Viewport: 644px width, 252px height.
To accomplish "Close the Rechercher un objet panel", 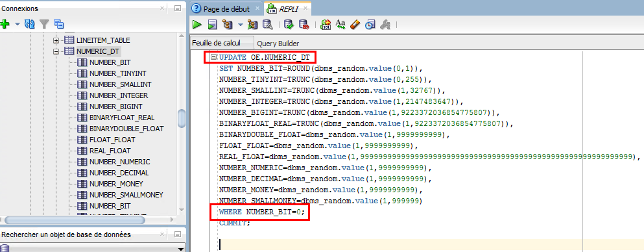I will coord(162,234).
